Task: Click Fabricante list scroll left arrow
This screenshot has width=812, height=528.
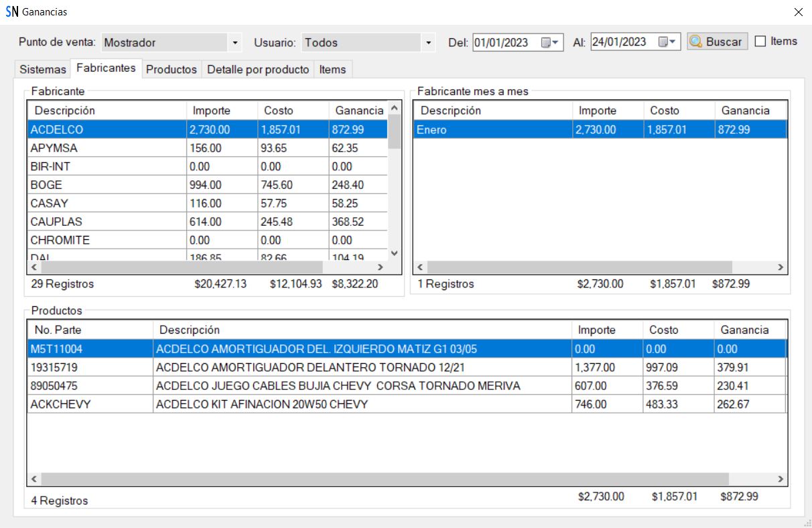Action: [36, 267]
